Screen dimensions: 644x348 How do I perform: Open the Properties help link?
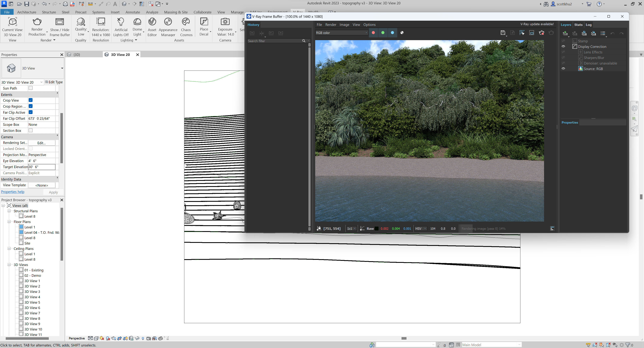click(13, 191)
